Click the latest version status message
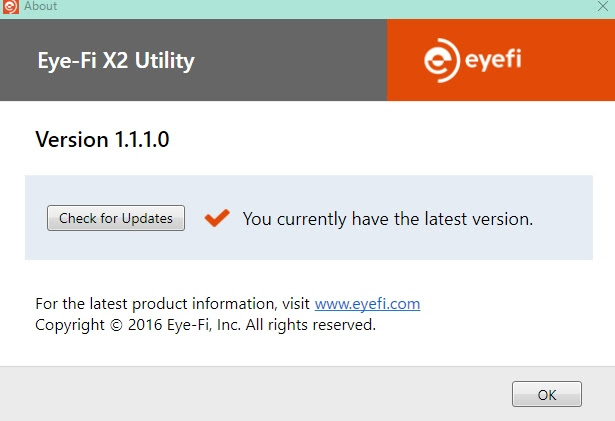This screenshot has height=421, width=615. click(x=387, y=218)
